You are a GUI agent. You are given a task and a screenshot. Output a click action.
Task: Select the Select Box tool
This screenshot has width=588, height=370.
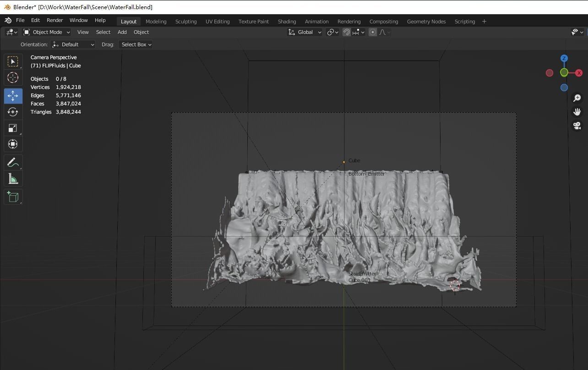[13, 61]
